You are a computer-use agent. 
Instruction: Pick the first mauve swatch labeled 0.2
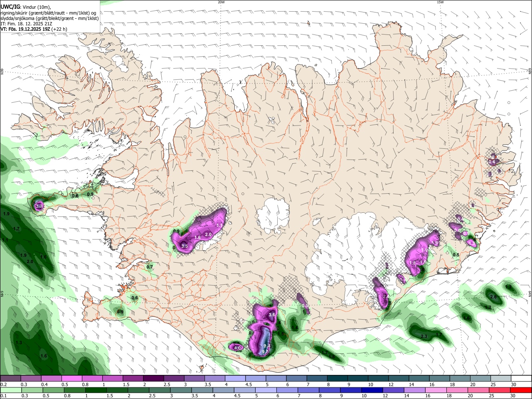point(11,379)
